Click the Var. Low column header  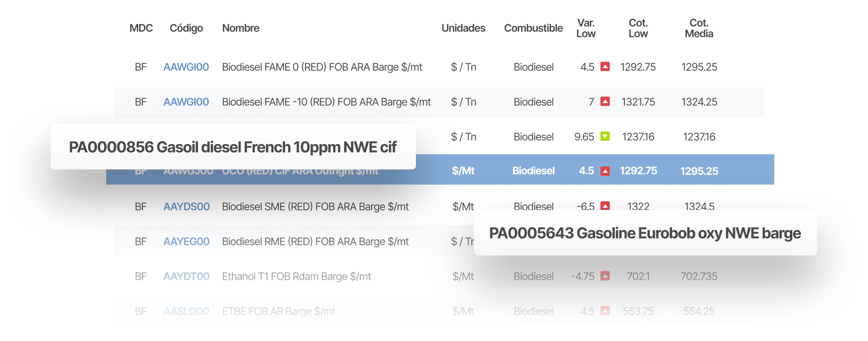tap(586, 28)
